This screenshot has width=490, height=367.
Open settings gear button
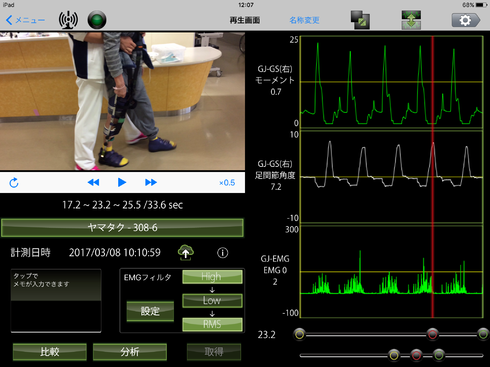coord(466,20)
